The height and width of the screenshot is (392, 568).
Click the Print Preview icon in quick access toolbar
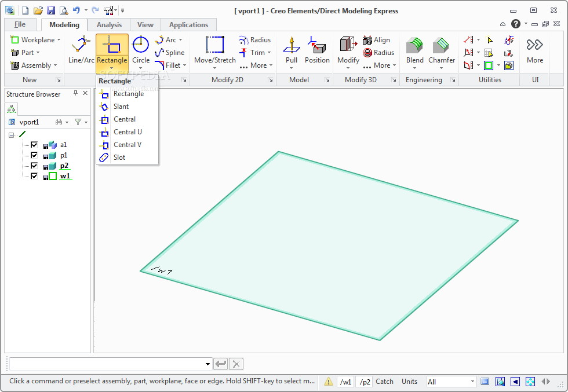coord(64,10)
